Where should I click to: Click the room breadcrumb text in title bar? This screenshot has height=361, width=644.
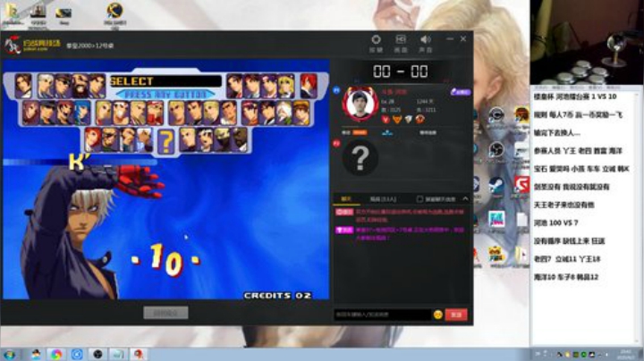pos(90,46)
